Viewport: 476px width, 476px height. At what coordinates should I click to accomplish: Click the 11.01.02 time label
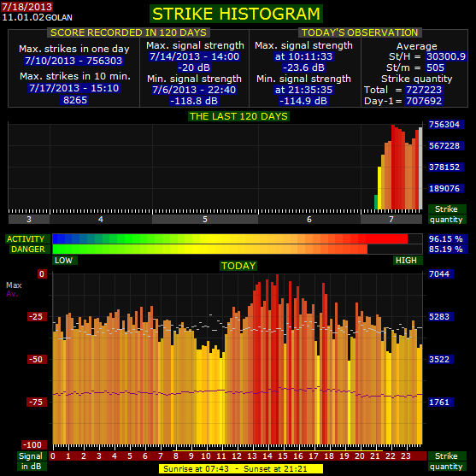pos(23,17)
